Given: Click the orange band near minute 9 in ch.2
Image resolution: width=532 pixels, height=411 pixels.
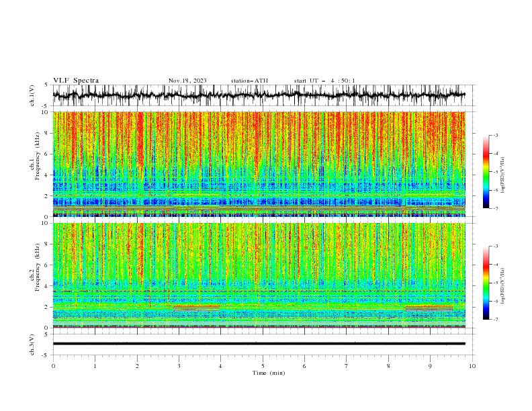Looking at the screenshot, I should point(429,308).
